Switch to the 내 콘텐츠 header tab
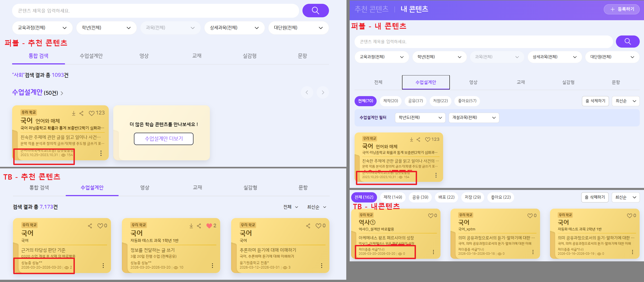Screen dimensions: 644x282 click(x=414, y=9)
